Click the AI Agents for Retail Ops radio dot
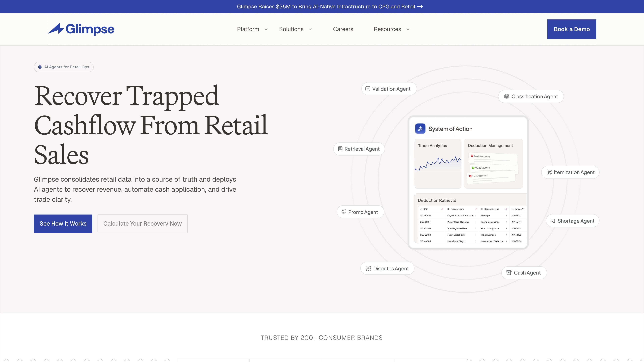This screenshot has width=644, height=362. pos(40,67)
